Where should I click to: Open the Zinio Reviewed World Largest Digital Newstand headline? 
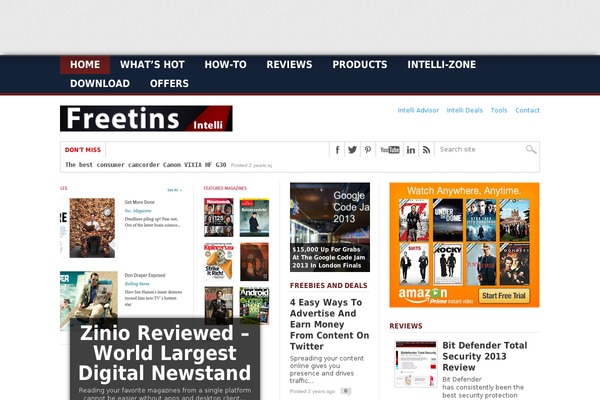(165, 353)
